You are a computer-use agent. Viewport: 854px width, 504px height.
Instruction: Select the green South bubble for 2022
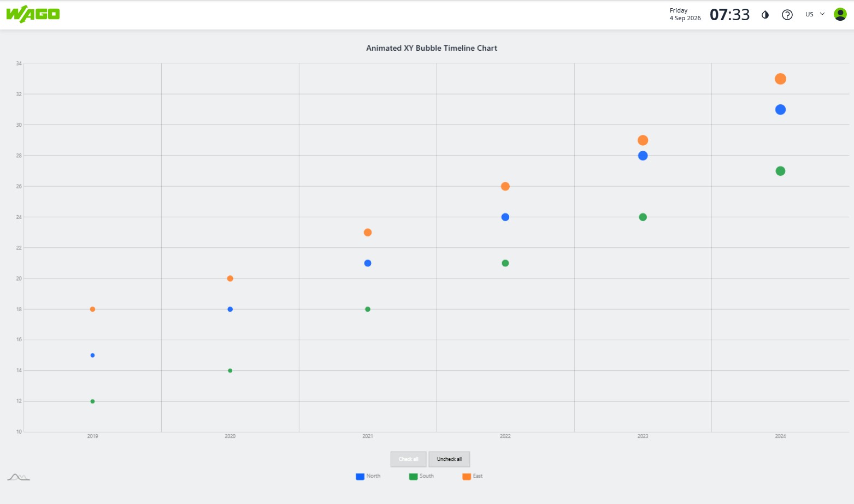coord(505,263)
